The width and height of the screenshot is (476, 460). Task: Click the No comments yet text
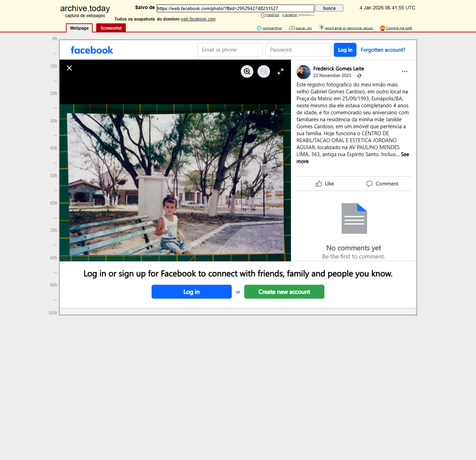pos(354,248)
